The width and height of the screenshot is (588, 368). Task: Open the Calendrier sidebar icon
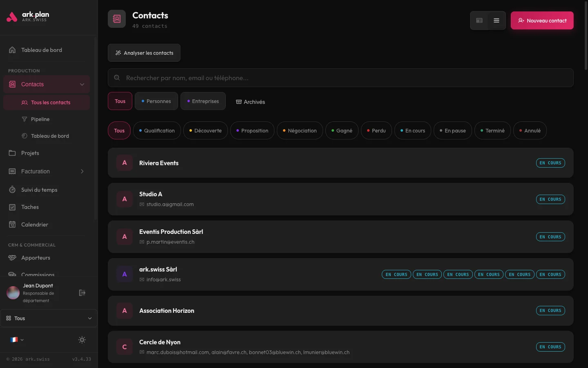tap(12, 224)
